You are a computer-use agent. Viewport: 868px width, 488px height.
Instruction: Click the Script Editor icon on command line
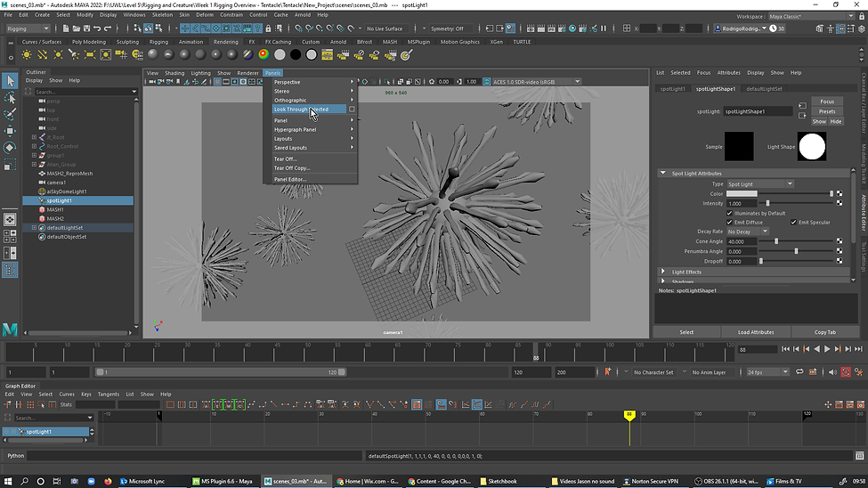coord(859,456)
